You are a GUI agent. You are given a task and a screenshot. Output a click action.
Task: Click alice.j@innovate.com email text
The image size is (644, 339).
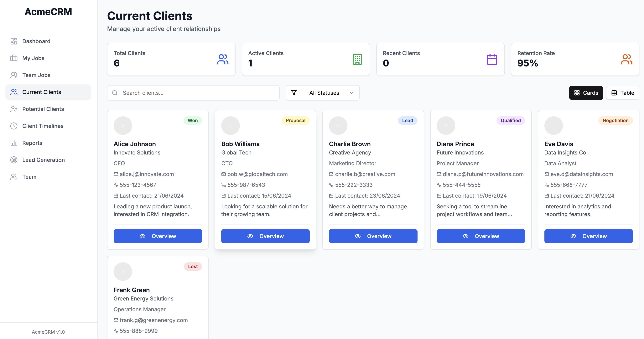(147, 174)
